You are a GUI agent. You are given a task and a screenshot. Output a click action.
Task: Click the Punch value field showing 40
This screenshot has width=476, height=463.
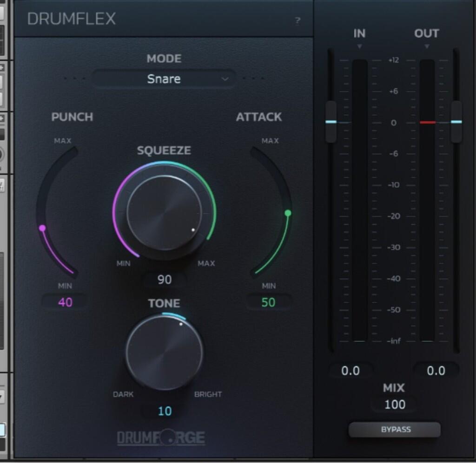coord(65,302)
